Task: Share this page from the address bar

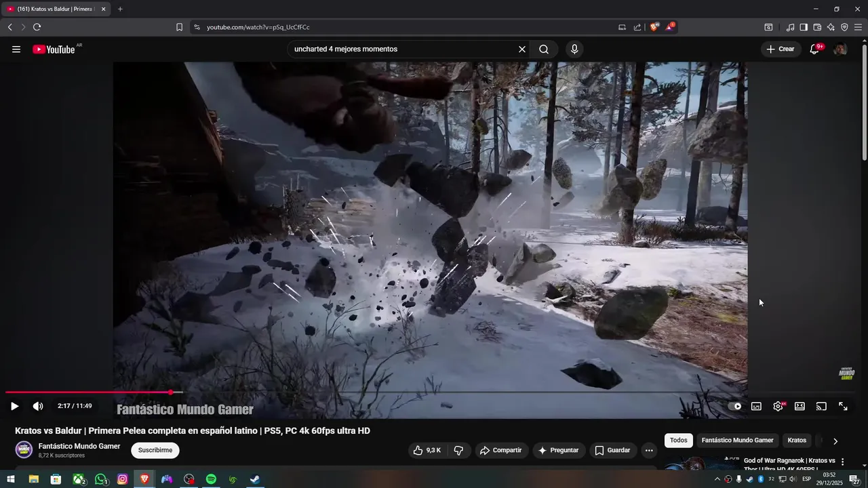Action: pyautogui.click(x=637, y=27)
